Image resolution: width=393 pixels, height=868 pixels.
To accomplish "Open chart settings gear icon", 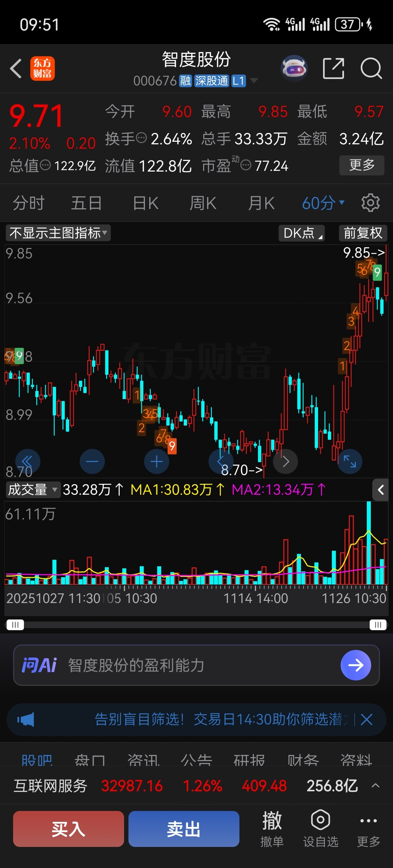I will click(370, 203).
